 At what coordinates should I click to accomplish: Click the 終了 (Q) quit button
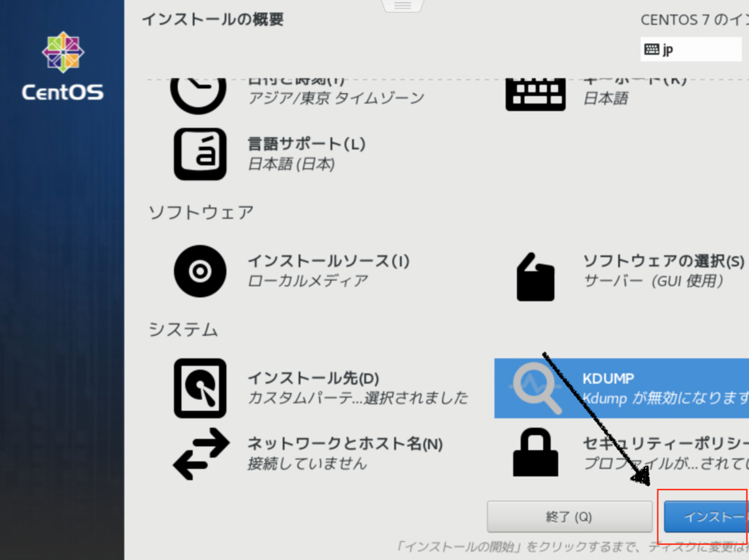coord(569,517)
